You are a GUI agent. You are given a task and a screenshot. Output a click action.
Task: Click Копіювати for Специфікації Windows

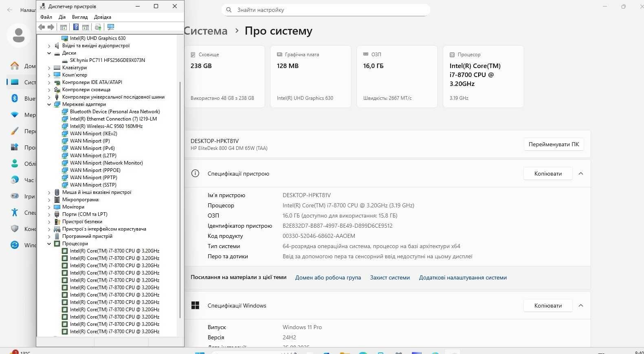point(548,306)
